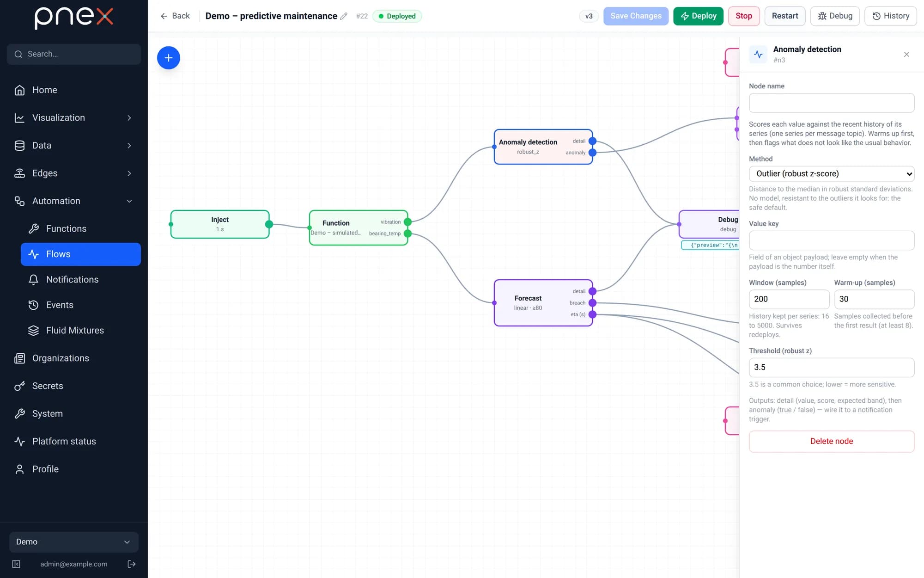Screen dimensions: 924x578
Task: Focus the Value key input field
Action: (832, 240)
